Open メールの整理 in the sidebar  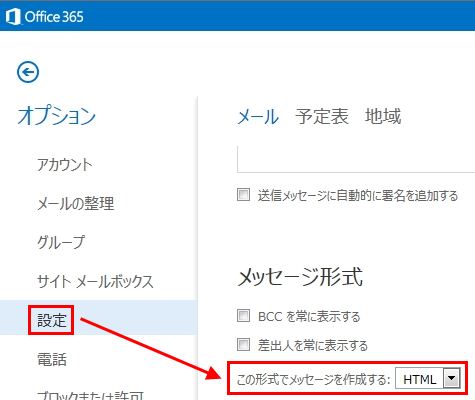point(76,203)
